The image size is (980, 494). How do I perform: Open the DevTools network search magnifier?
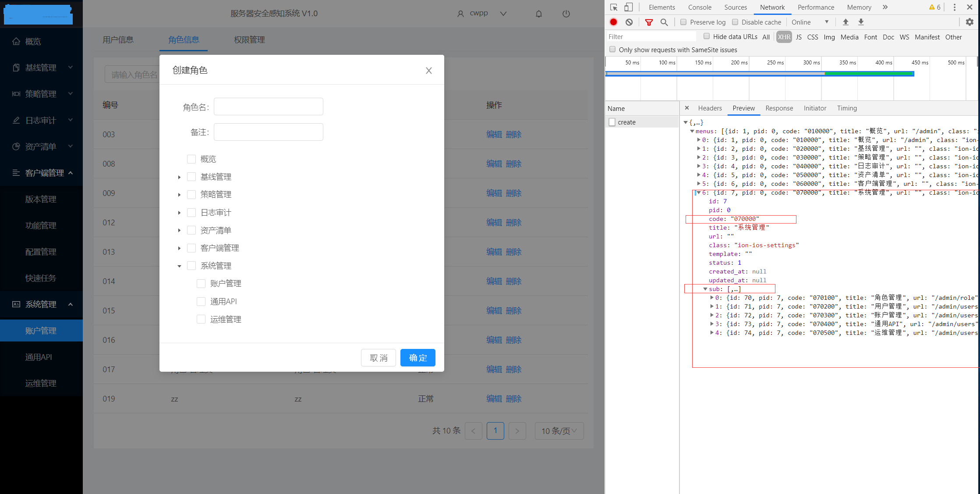[664, 22]
